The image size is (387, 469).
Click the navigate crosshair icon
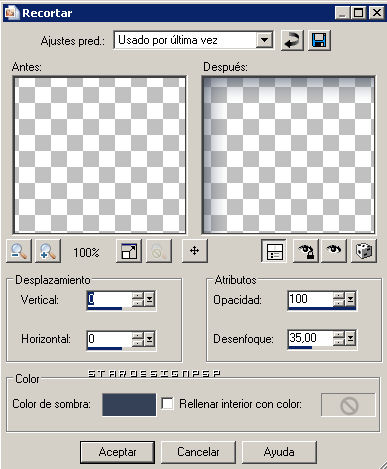(195, 251)
